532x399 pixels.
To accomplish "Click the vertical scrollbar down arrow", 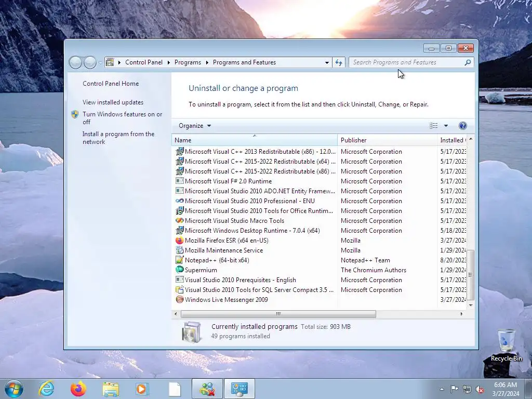I will point(471,305).
